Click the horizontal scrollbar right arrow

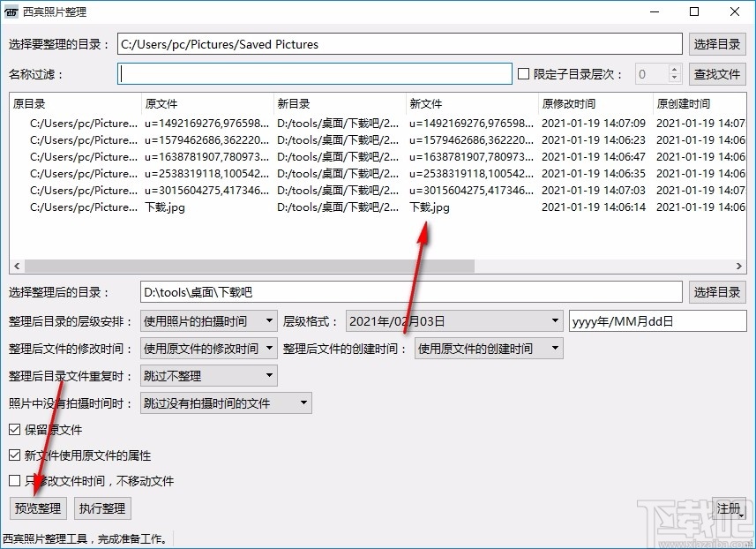pyautogui.click(x=738, y=267)
